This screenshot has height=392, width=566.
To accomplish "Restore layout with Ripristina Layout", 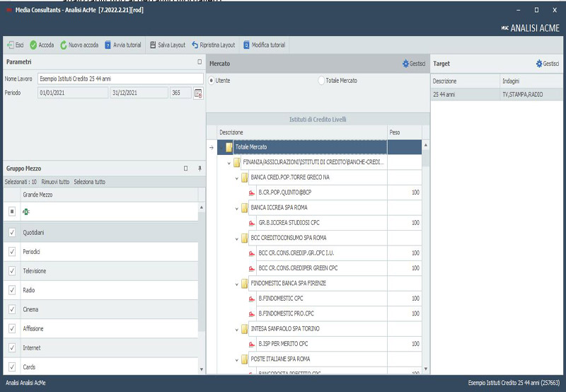I will click(195, 45).
